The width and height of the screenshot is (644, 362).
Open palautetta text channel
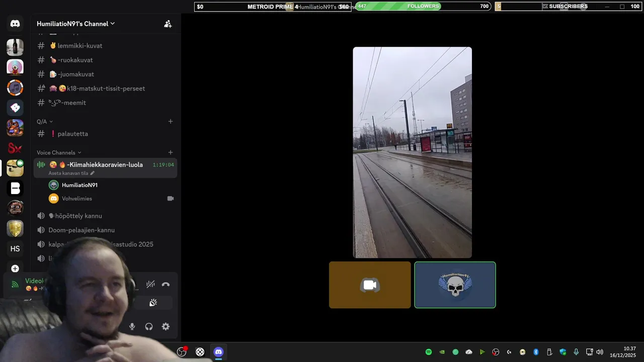point(105,134)
